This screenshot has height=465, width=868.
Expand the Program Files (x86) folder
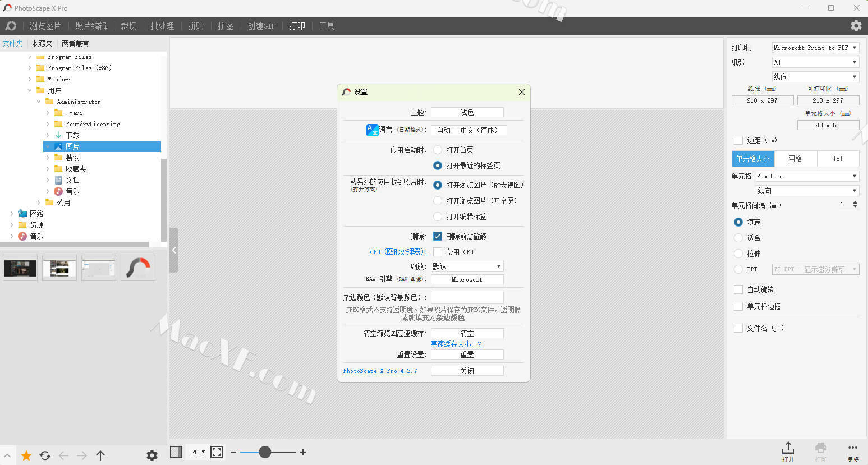click(x=30, y=68)
